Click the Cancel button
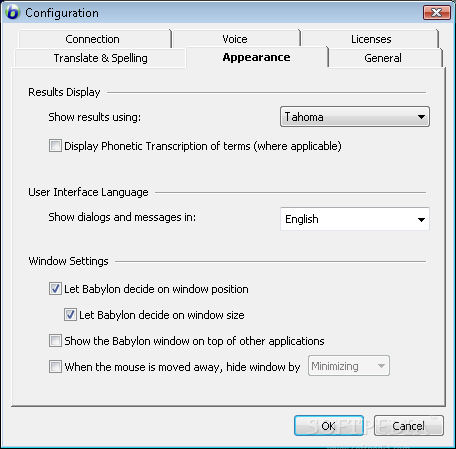This screenshot has height=449, width=456. (x=409, y=426)
